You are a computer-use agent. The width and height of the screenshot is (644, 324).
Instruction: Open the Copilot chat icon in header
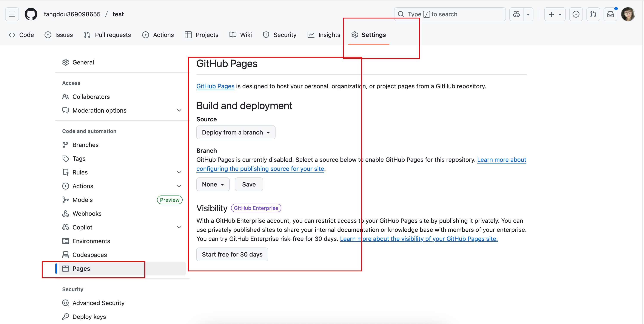pos(516,14)
